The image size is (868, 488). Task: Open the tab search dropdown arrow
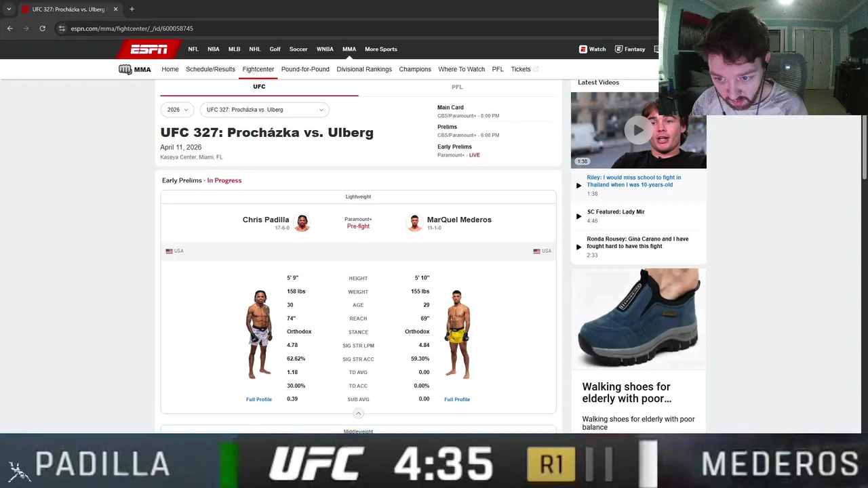pos(9,9)
